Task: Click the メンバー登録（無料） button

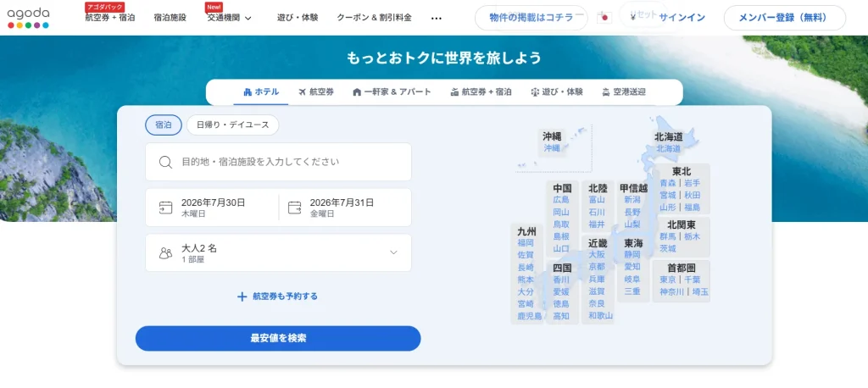Action: (784, 18)
